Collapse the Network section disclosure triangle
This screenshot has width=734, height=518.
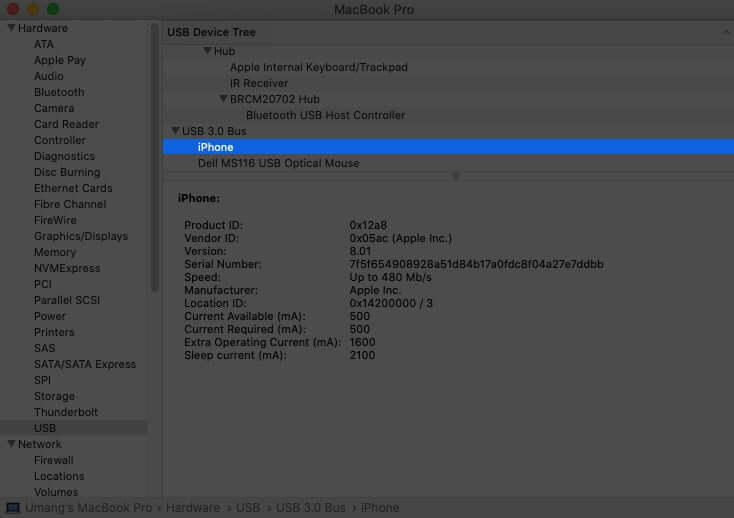11,444
